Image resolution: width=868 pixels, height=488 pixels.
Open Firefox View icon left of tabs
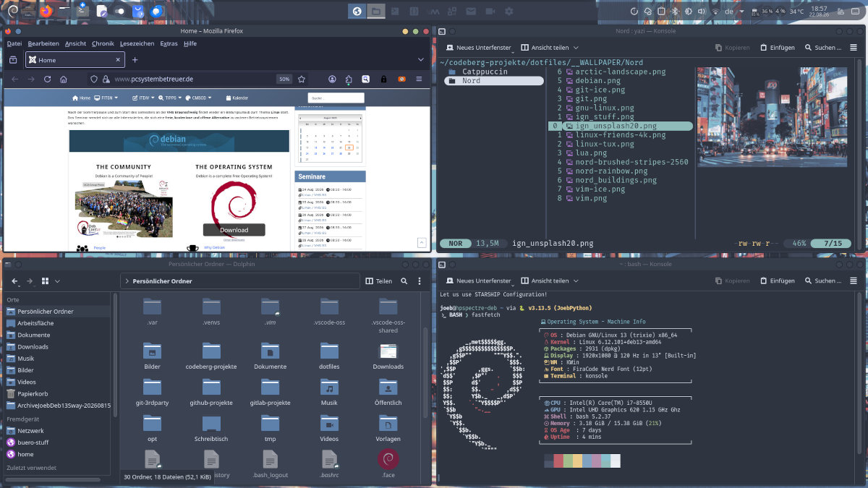tap(13, 60)
